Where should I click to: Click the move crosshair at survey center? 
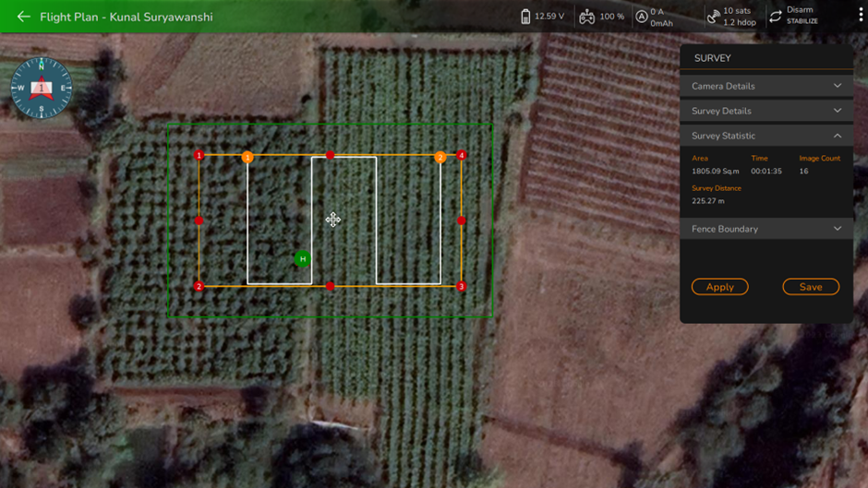click(x=332, y=220)
